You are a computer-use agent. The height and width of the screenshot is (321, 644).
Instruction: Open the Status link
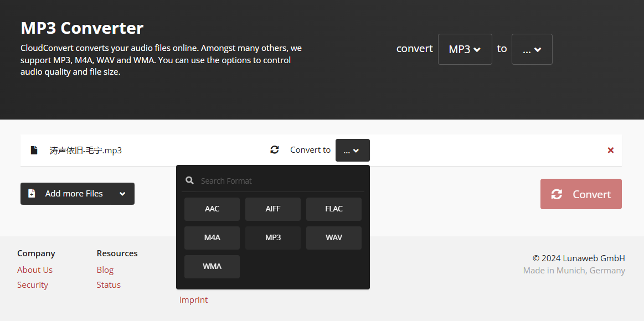click(109, 285)
